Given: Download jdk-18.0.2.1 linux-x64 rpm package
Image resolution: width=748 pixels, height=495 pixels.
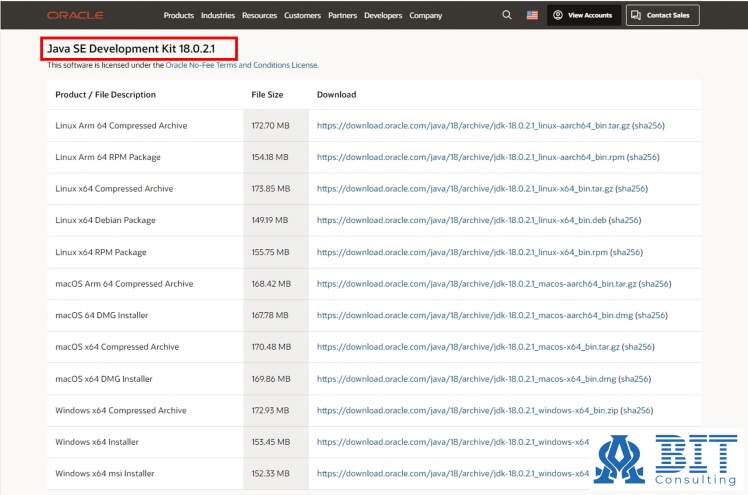Looking at the screenshot, I should [462, 252].
